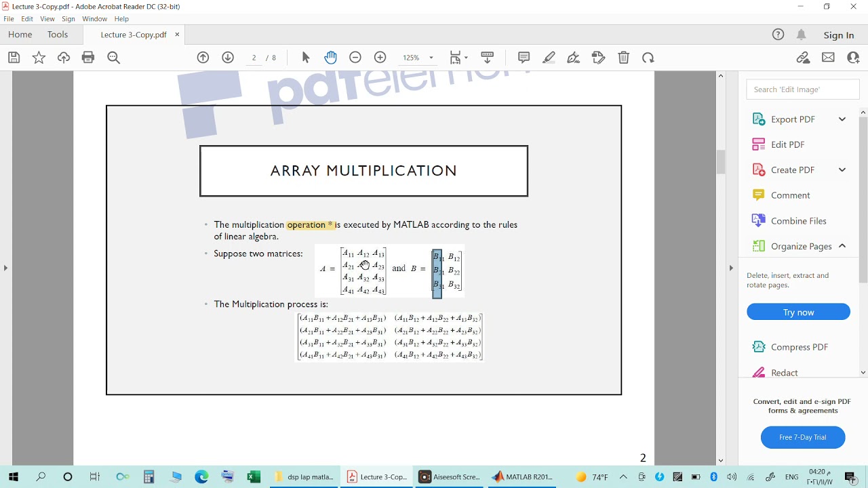This screenshot has height=488, width=868.
Task: Open the Window menu
Action: click(95, 19)
